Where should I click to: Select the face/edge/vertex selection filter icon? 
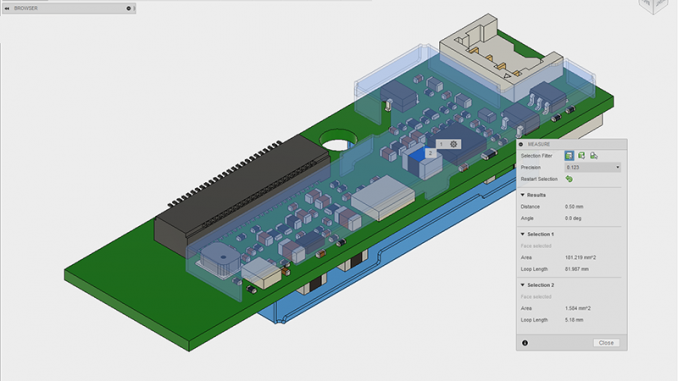[569, 156]
